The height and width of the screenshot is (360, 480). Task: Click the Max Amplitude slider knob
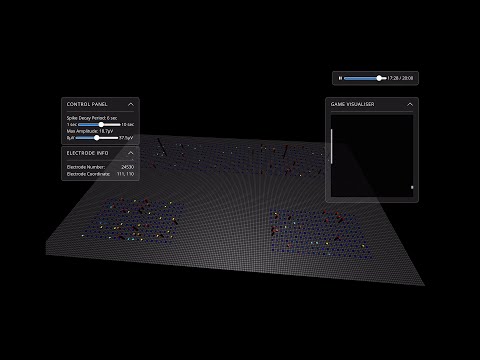(x=96, y=137)
